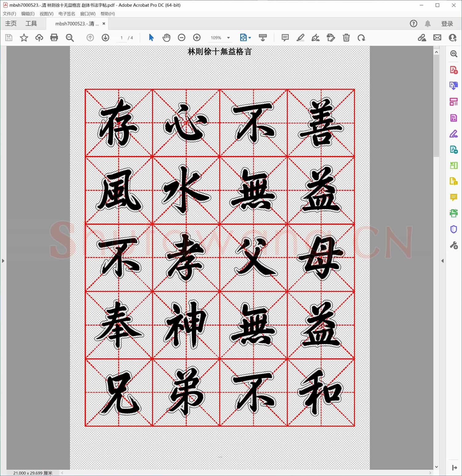Viewport: 462px width, 476px height.
Task: Switch to the 主页 tab
Action: 10,23
